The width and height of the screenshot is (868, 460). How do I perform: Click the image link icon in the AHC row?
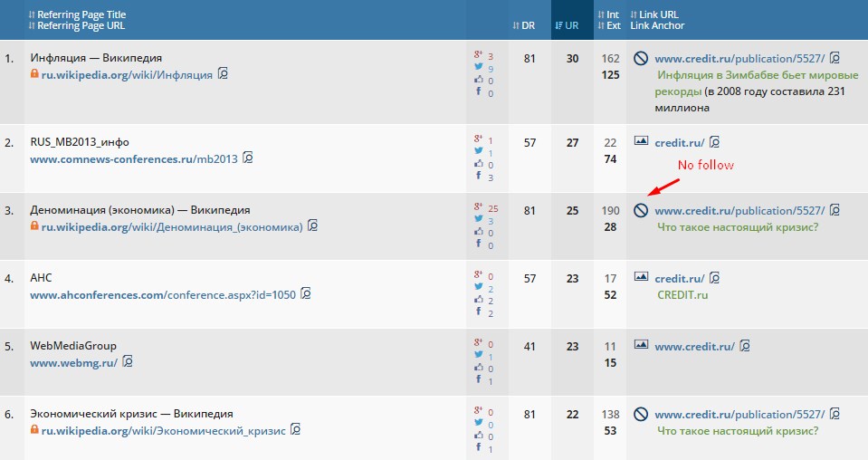pyautogui.click(x=640, y=277)
